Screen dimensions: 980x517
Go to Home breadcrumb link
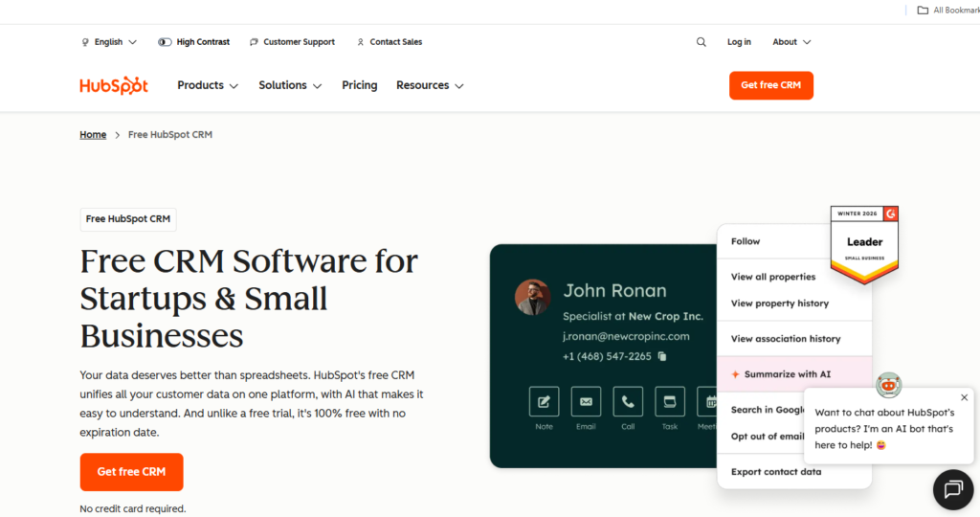coord(93,135)
